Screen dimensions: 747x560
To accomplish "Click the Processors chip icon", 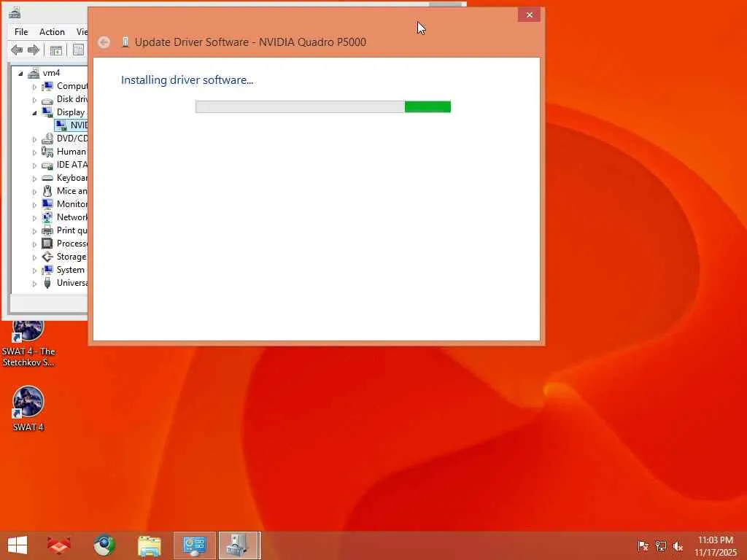I will [47, 244].
